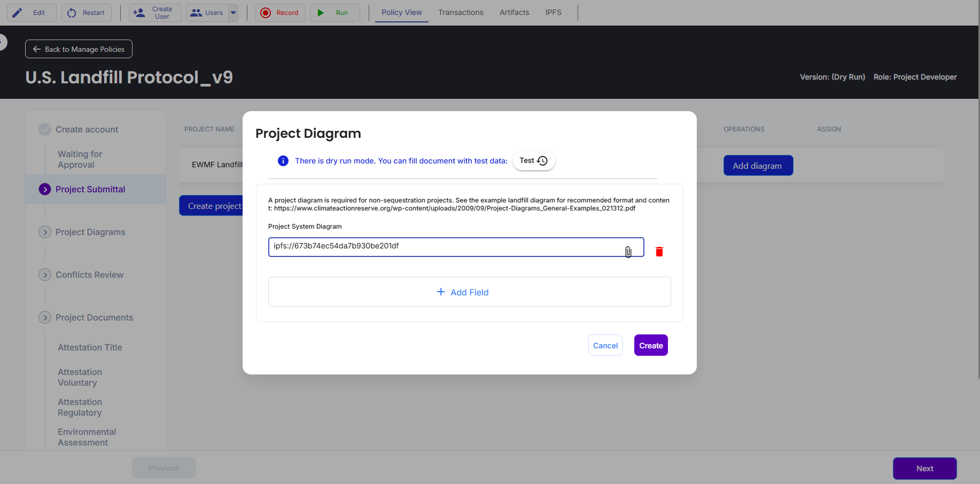Click the Edit pencil toolbar button
980x484 pixels.
click(32, 13)
